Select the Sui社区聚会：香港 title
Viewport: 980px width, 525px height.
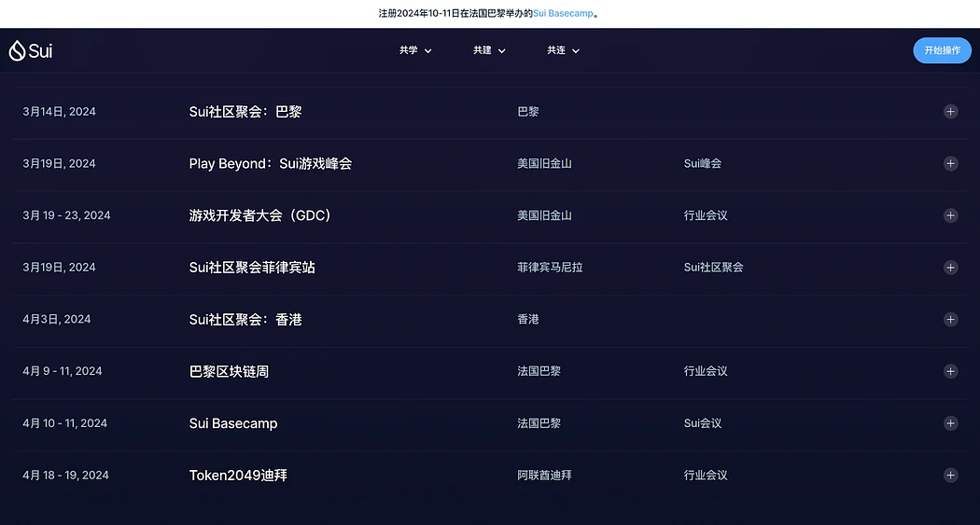click(x=245, y=320)
